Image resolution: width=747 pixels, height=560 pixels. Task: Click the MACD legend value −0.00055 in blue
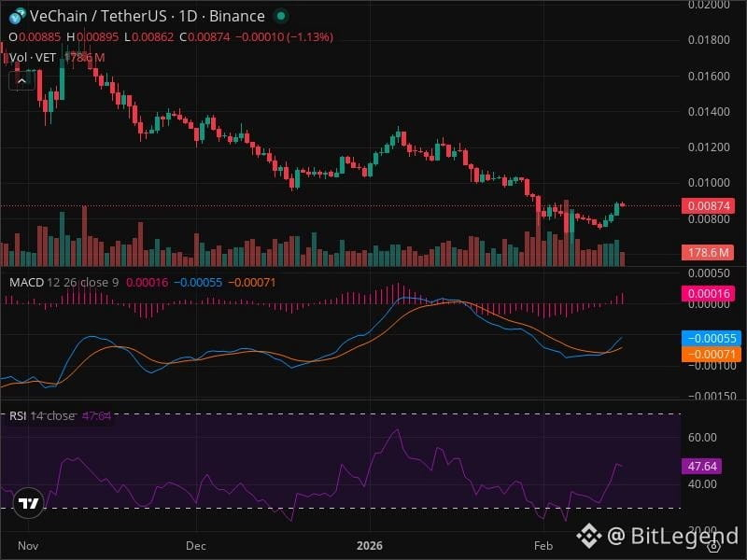(198, 283)
